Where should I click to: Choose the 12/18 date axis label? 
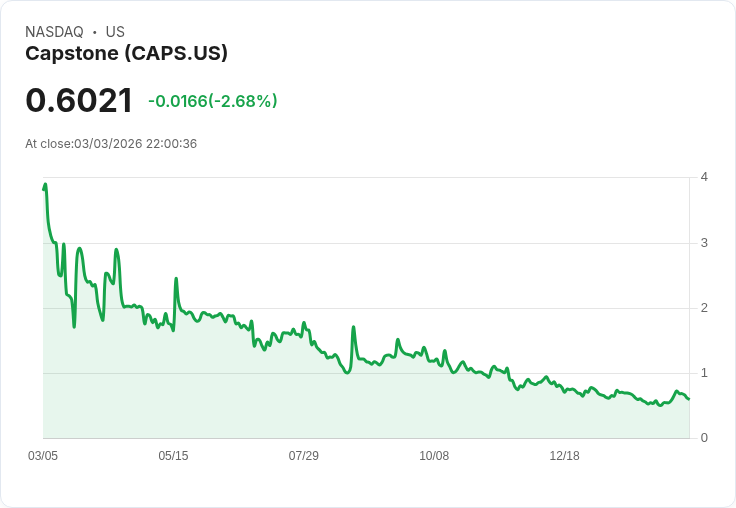(x=564, y=456)
